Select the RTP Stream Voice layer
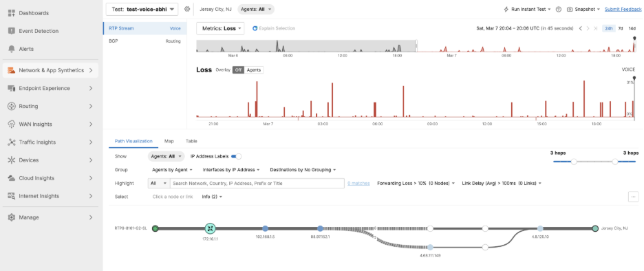Viewport: 644px width, 271px height. pyautogui.click(x=144, y=28)
